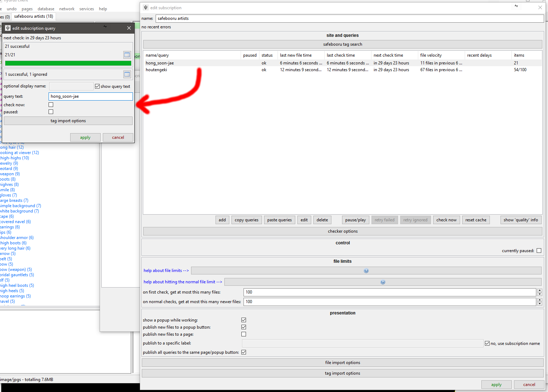Click the 'reset cache' button
This screenshot has height=392, width=548.
(476, 220)
